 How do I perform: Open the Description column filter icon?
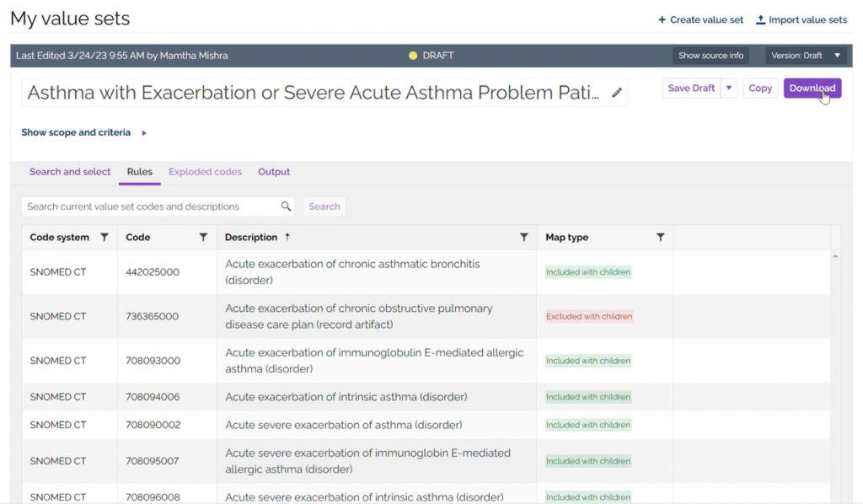pyautogui.click(x=524, y=238)
